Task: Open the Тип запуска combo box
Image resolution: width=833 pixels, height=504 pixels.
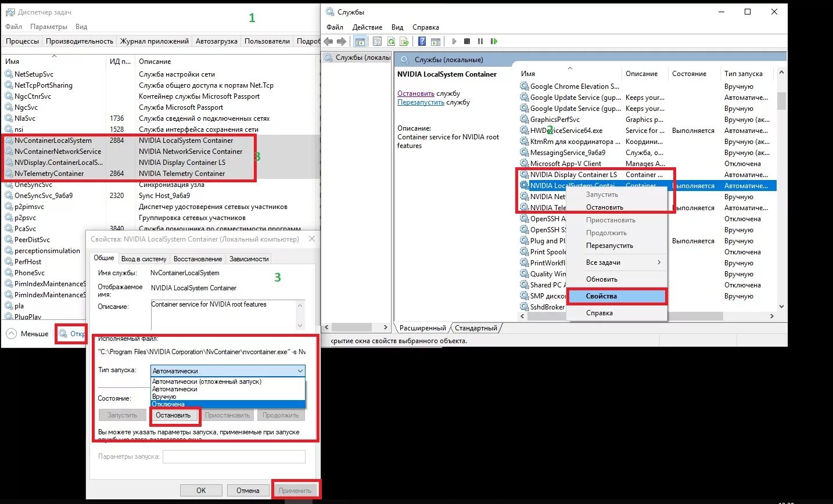Action: coord(228,371)
